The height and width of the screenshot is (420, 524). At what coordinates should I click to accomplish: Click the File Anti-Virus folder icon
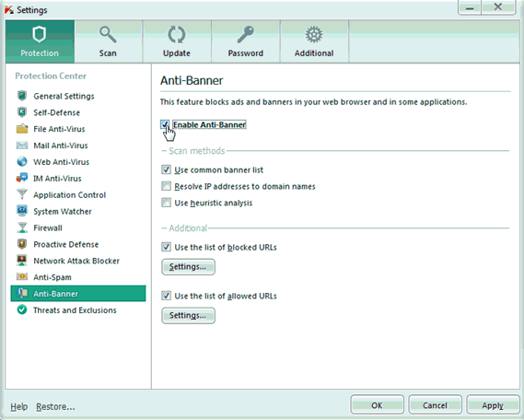[22, 129]
